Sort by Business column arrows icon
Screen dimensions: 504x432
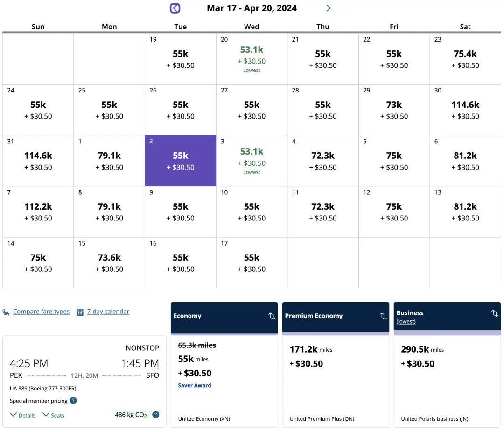coord(495,313)
